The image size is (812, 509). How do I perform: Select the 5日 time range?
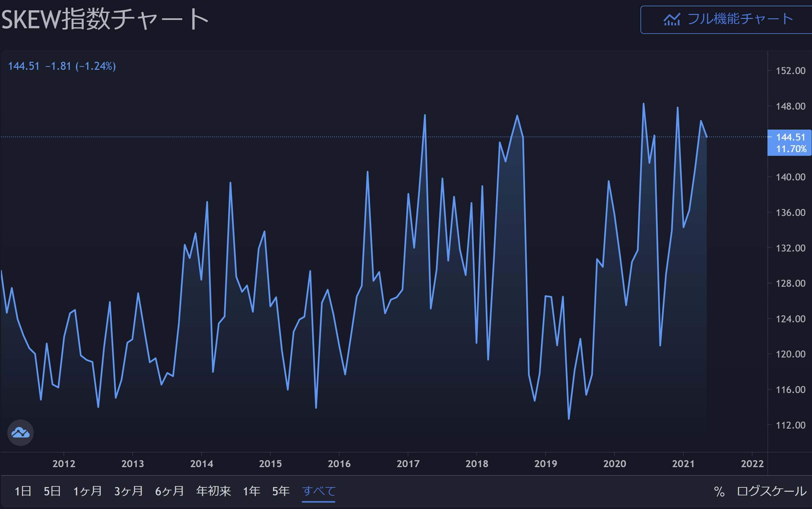[52, 491]
